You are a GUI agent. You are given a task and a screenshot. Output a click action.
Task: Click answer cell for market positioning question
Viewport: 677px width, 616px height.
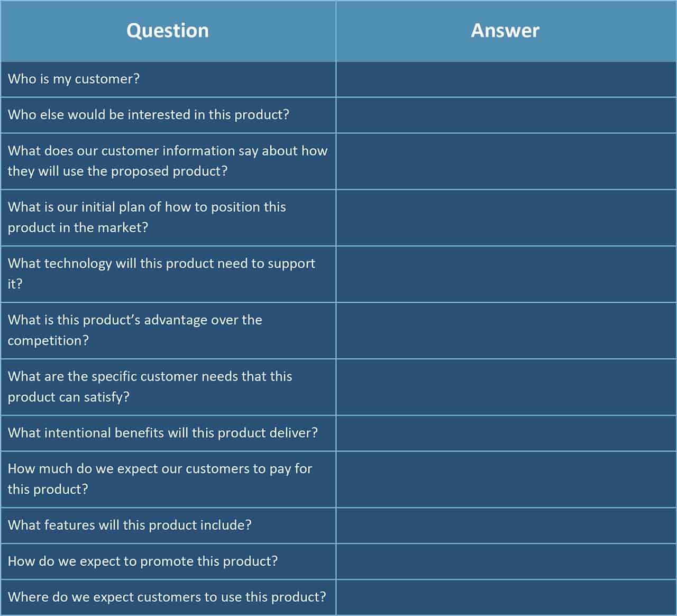(x=506, y=218)
